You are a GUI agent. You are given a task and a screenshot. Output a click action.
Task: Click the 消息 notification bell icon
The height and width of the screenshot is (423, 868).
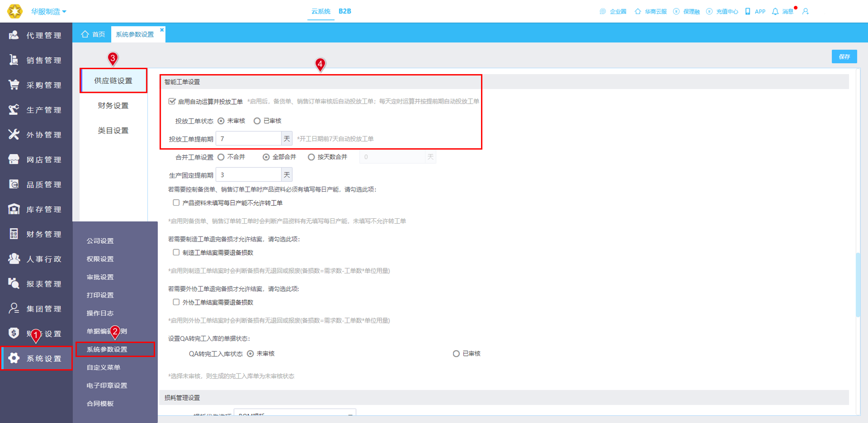[775, 11]
